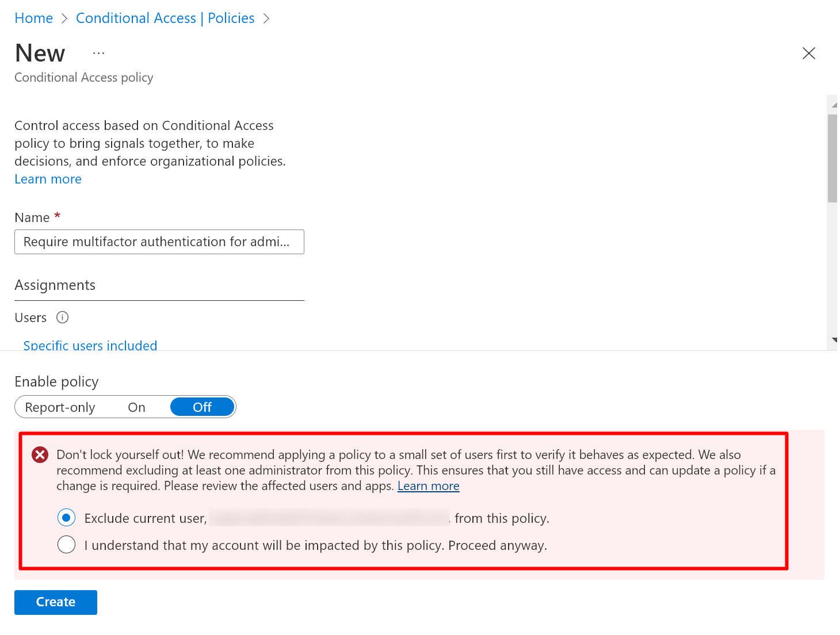Image resolution: width=840 pixels, height=635 pixels.
Task: Select Proceed anyway radio option
Action: coord(67,545)
